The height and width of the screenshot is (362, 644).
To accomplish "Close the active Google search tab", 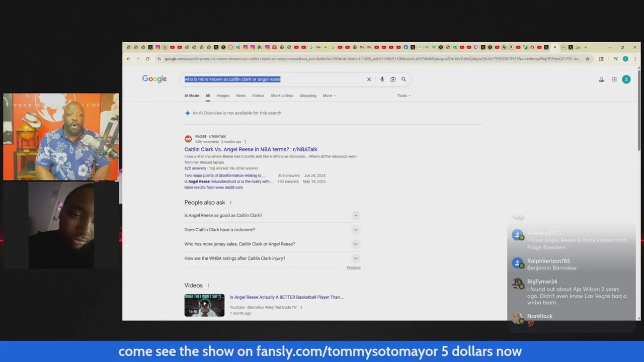I will (555, 47).
